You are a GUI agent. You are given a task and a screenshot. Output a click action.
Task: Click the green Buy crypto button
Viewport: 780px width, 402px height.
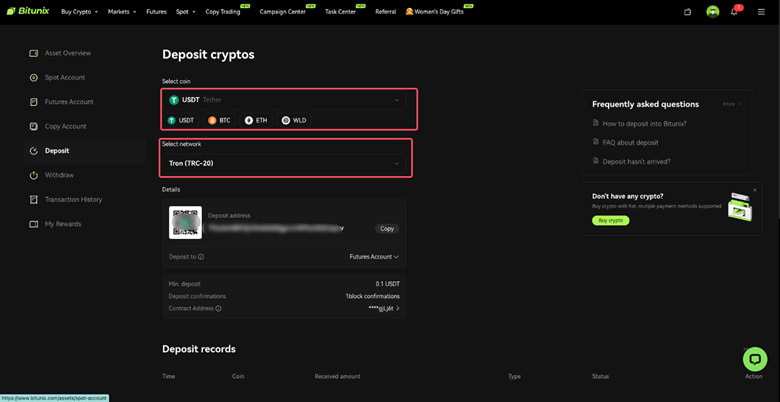[610, 220]
